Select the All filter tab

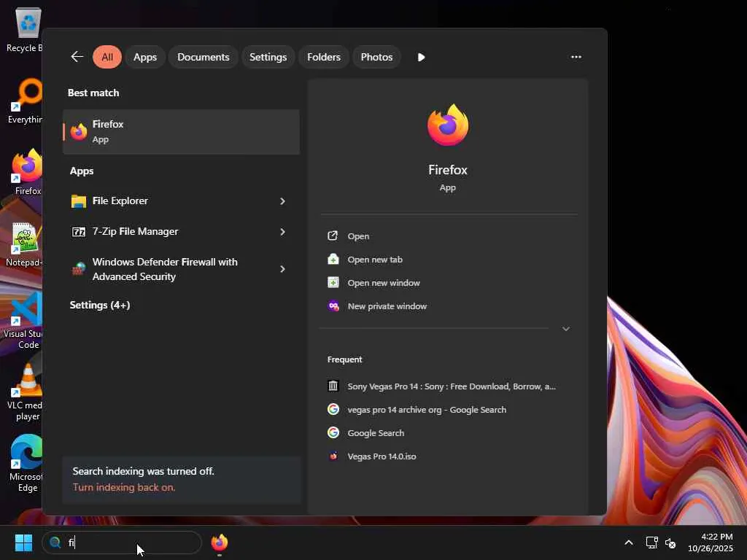[x=107, y=57]
